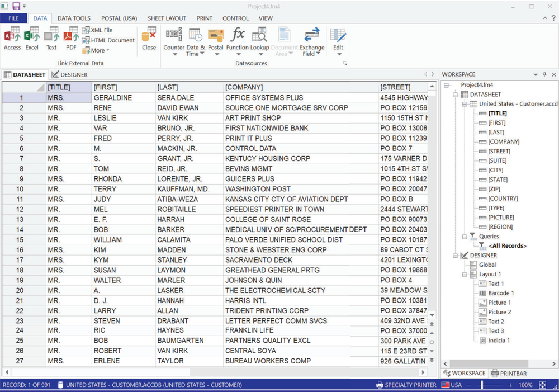Close the linked datasource
Screen dimensions: 559x392
[x=149, y=39]
